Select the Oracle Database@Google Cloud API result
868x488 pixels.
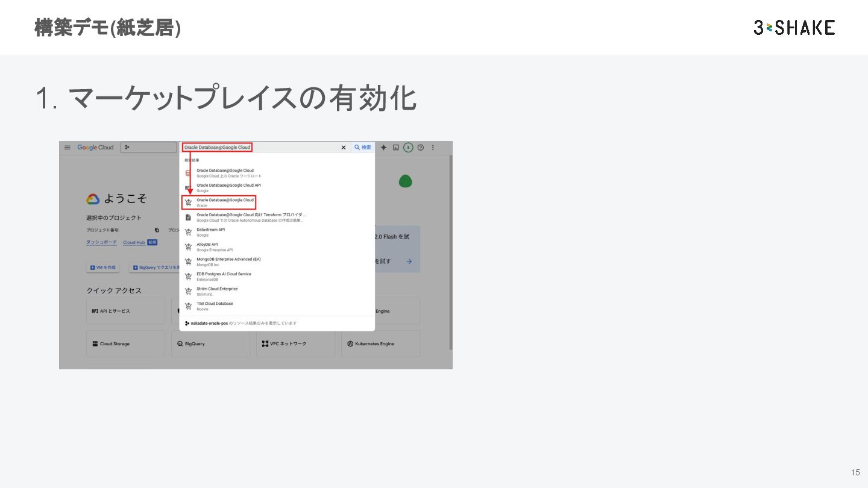point(277,188)
